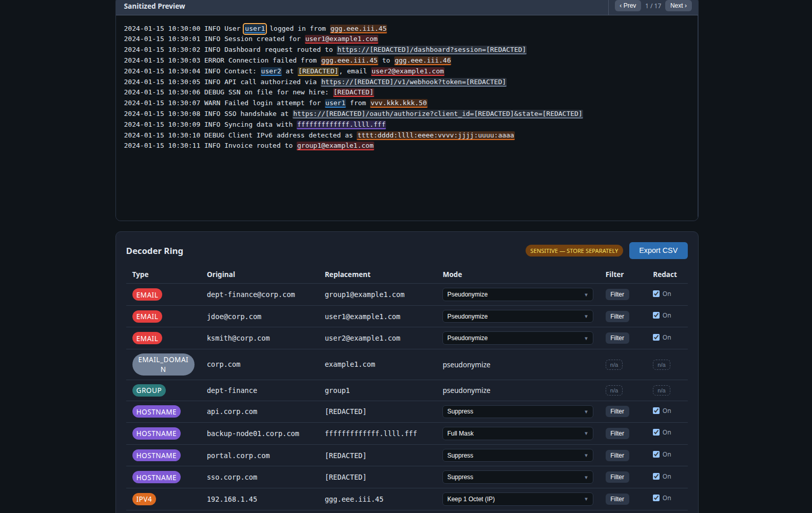Toggle redact checkbox for backup-node01.corp.com
The width and height of the screenshot is (812, 513).
656,432
